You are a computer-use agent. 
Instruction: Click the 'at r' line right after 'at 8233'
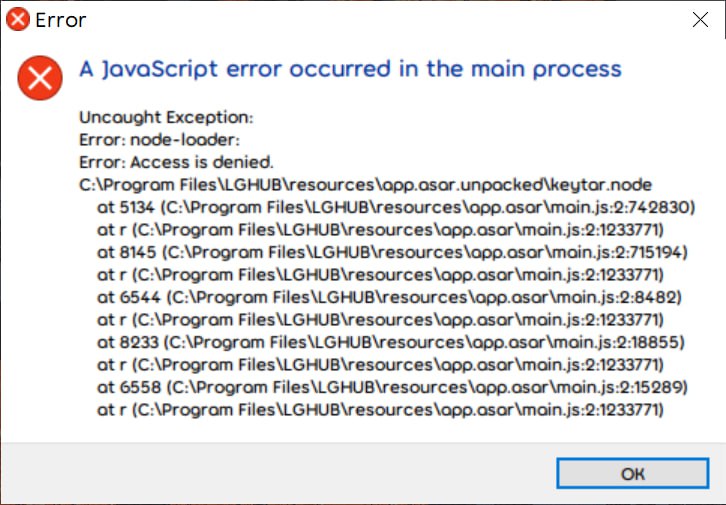381,365
